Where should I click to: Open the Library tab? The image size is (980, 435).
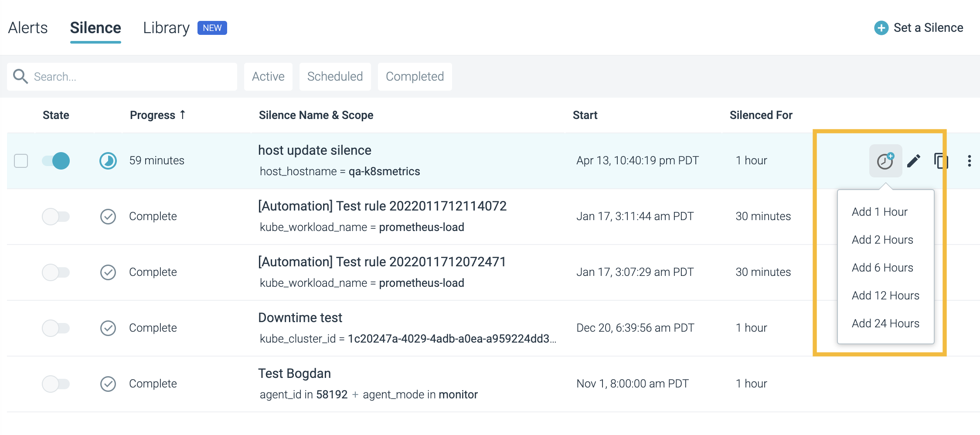166,28
